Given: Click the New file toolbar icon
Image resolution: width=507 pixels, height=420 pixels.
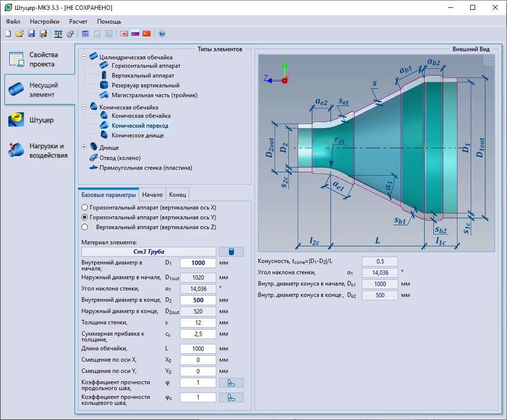Looking at the screenshot, I should (8, 34).
